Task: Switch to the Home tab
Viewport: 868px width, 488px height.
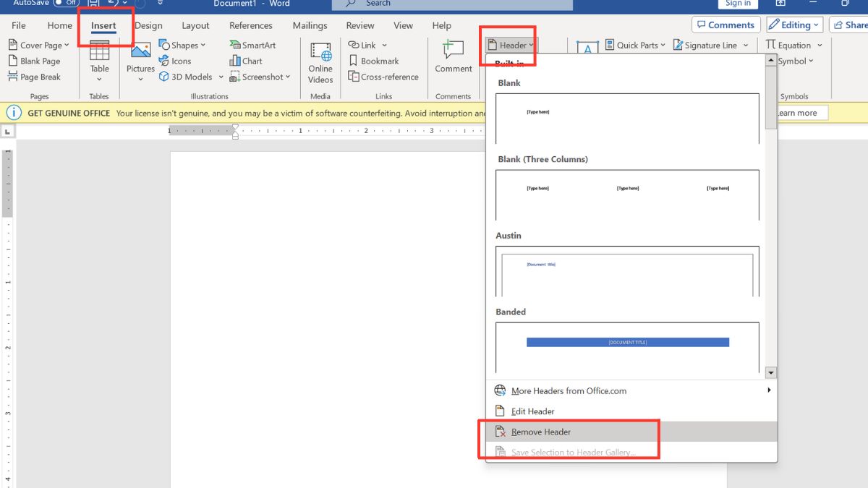Action: tap(60, 25)
